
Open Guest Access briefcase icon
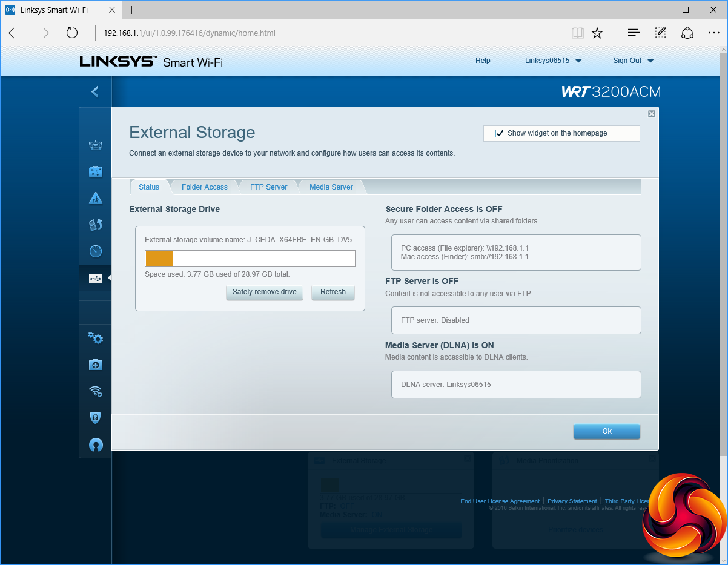[x=95, y=171]
